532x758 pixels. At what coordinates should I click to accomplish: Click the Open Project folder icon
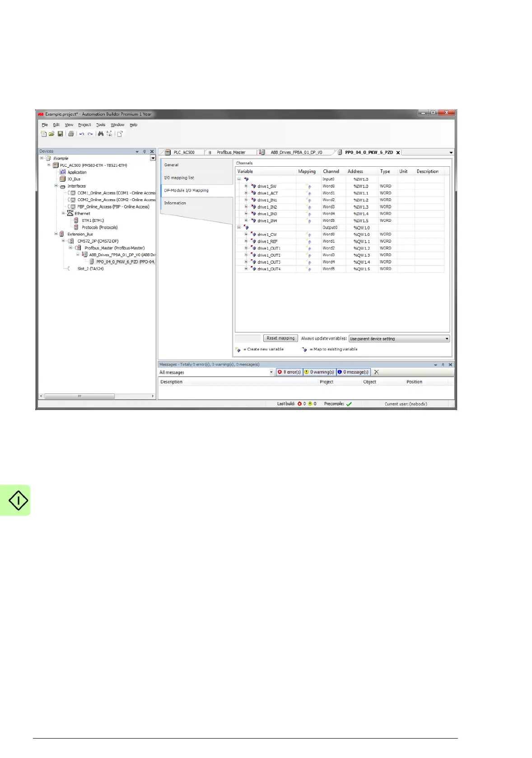(51, 134)
